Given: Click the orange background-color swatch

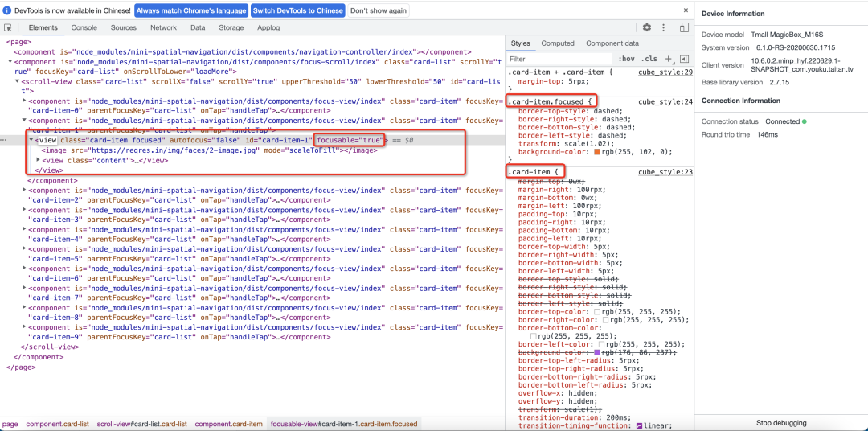Looking at the screenshot, I should 597,152.
